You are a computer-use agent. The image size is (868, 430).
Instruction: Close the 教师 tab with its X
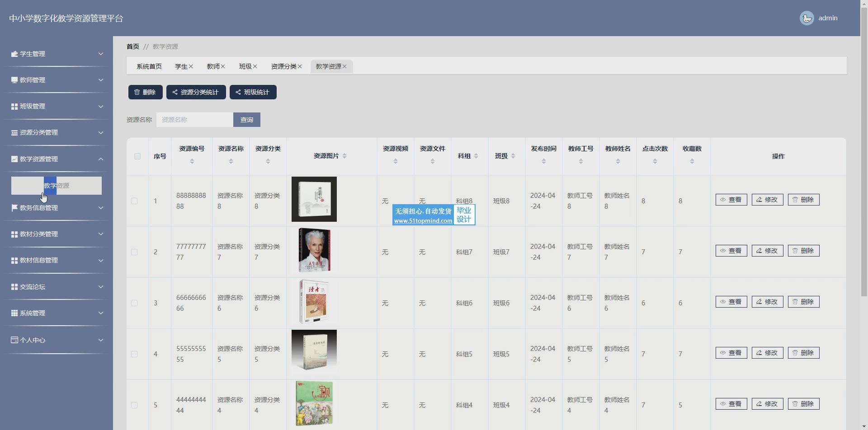223,66
